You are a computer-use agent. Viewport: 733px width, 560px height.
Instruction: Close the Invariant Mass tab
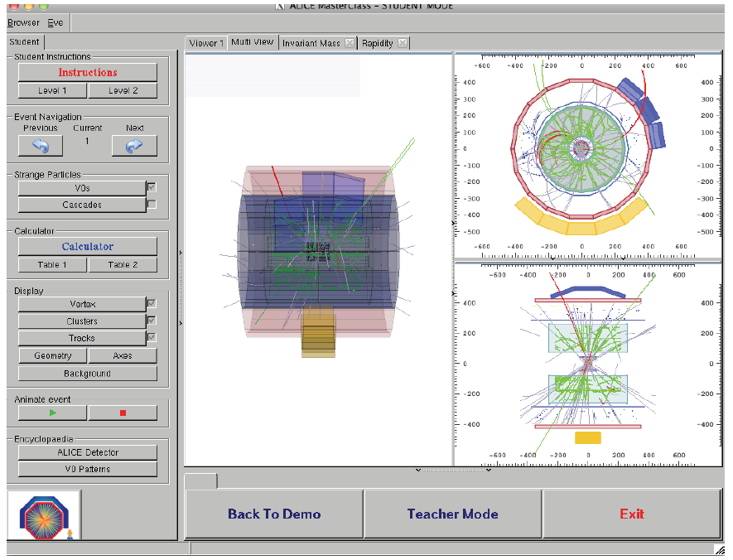pyautogui.click(x=350, y=42)
